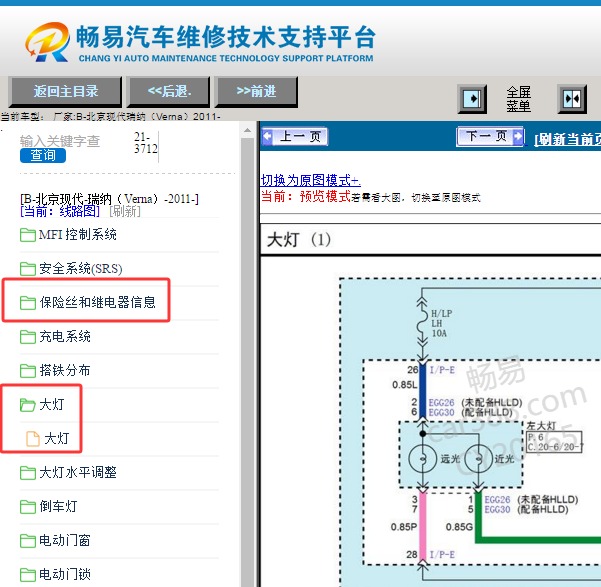The height and width of the screenshot is (587, 601).
Task: Click the 畅易 platform logo icon
Action: click(48, 42)
